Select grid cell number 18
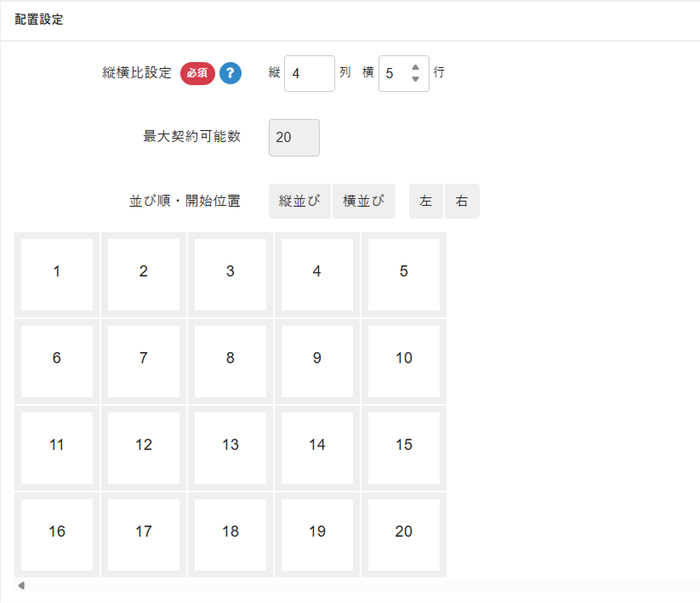This screenshot has width=700, height=603. pos(230,535)
